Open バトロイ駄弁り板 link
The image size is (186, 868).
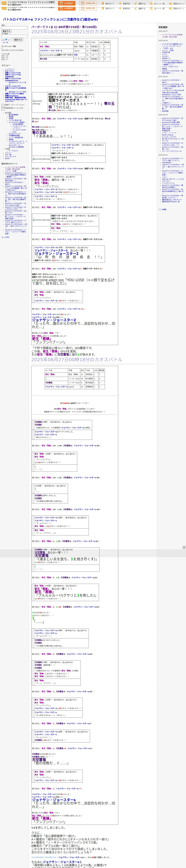click(15, 120)
